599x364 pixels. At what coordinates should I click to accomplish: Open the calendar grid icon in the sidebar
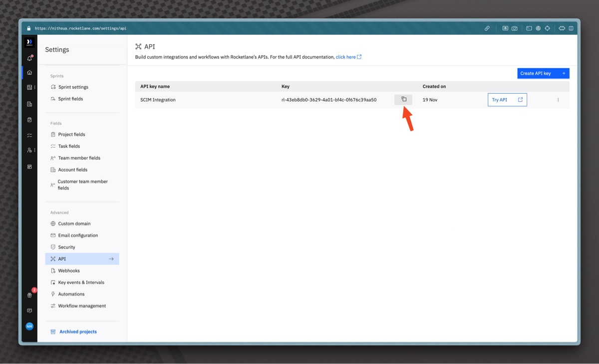(29, 87)
